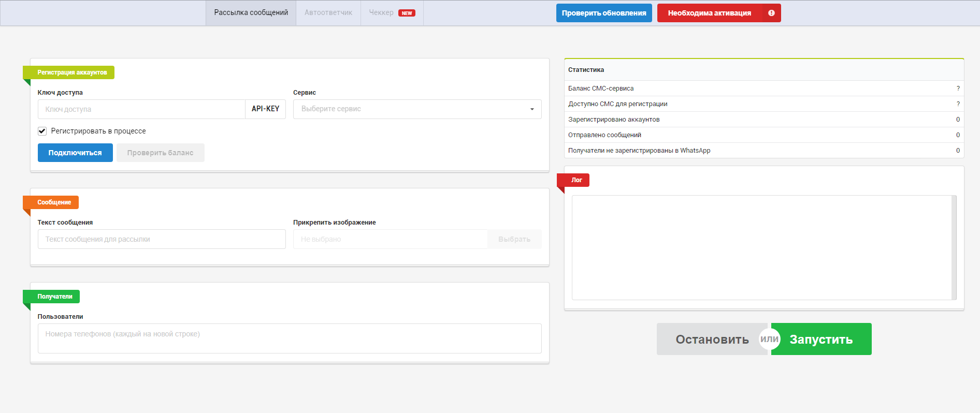980x413 pixels.
Task: Click the NEW badge beside Чеккер
Action: tap(407, 13)
